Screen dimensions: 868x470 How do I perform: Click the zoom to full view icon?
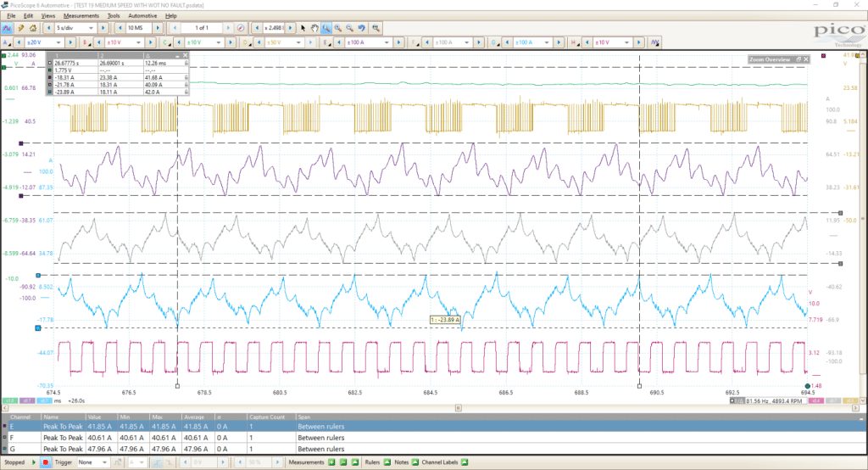(x=376, y=28)
